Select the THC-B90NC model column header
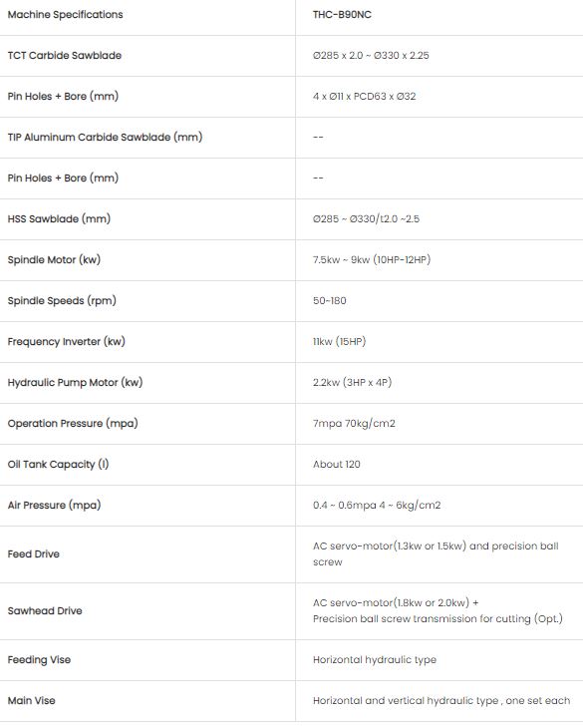The image size is (583, 728). tap(342, 15)
